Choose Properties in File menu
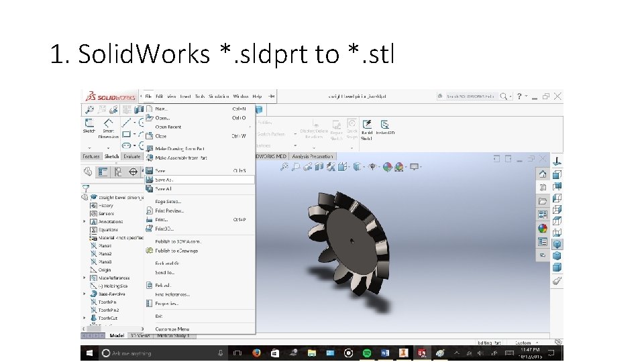Viewport: 644px width, 362px height. point(200,303)
